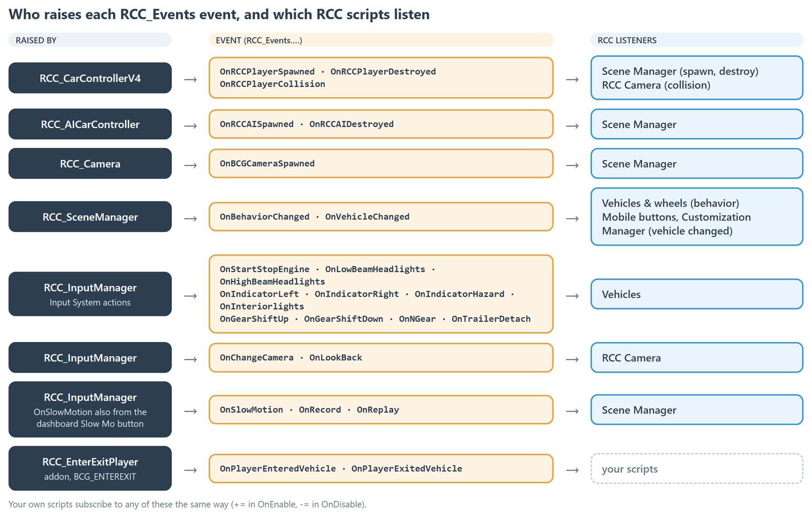Click the OnGearShiftDown event text
Viewport: 812px width, 518px height.
pyautogui.click(x=343, y=319)
